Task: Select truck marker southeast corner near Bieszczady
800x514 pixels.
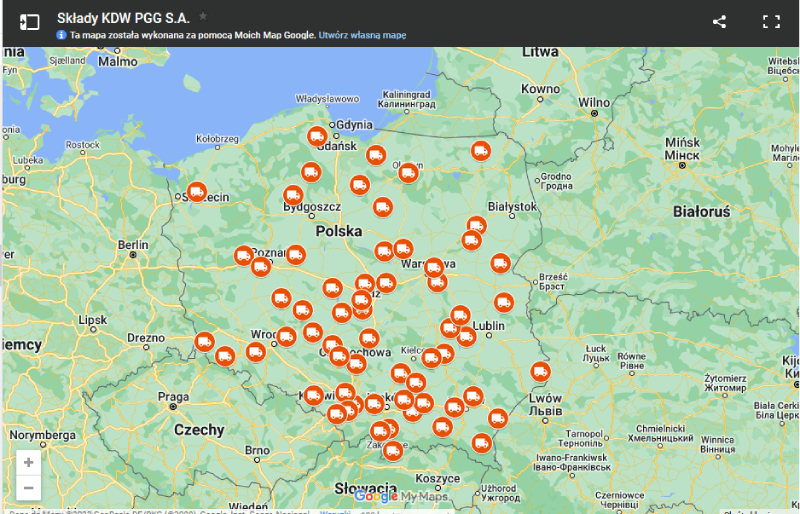Action: tap(482, 443)
